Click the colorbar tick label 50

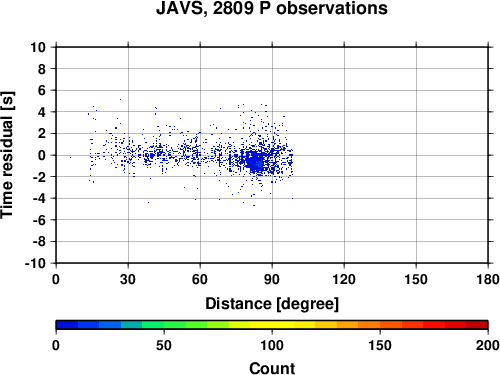click(x=164, y=345)
